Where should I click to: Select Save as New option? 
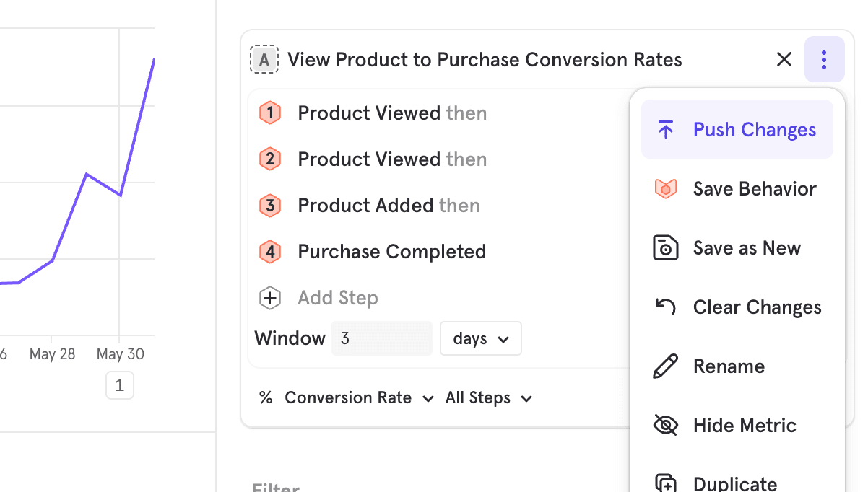pyautogui.click(x=737, y=248)
